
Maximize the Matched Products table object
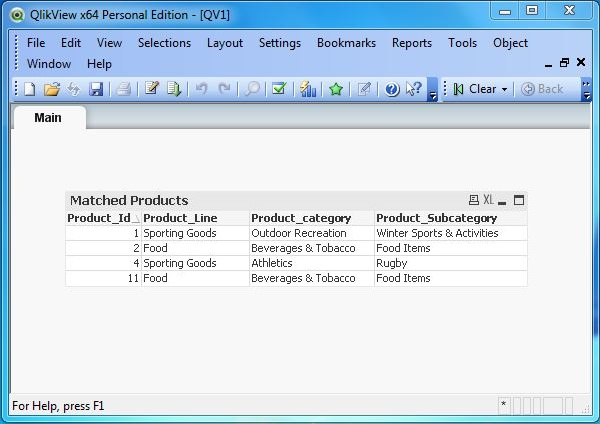(x=519, y=200)
